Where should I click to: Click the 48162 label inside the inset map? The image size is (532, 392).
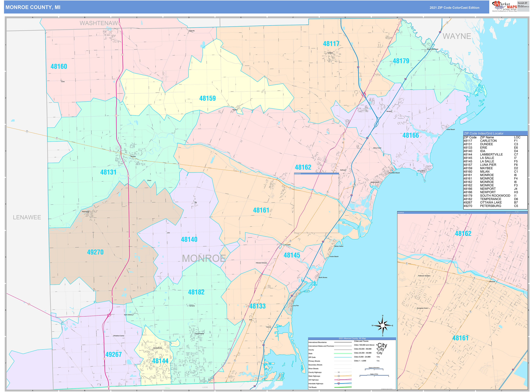pyautogui.click(x=463, y=234)
